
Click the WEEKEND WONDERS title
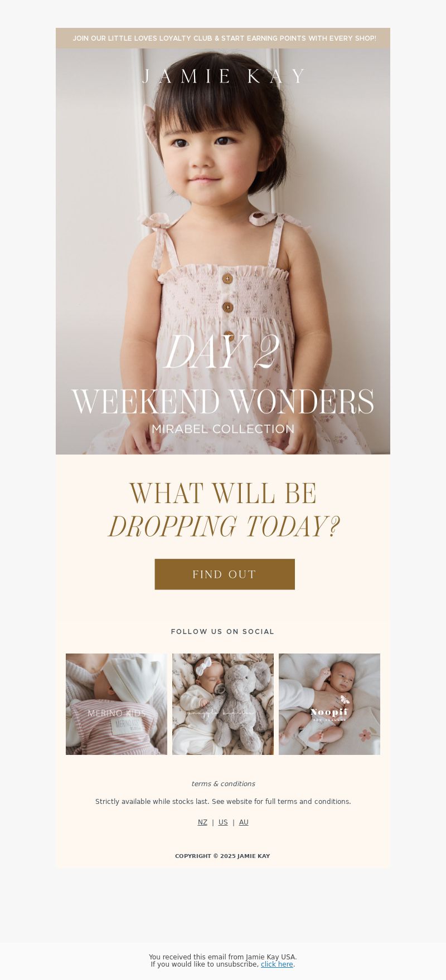coord(223,402)
